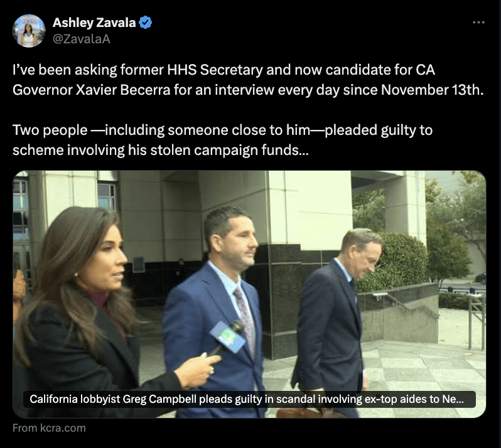Click the From kcra.com source link
Image resolution: width=501 pixels, height=448 pixels.
49,428
